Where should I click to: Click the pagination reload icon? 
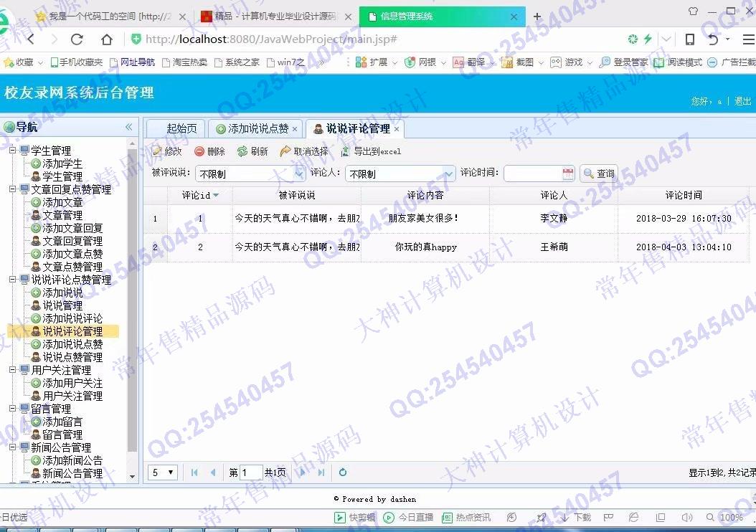pyautogui.click(x=343, y=472)
